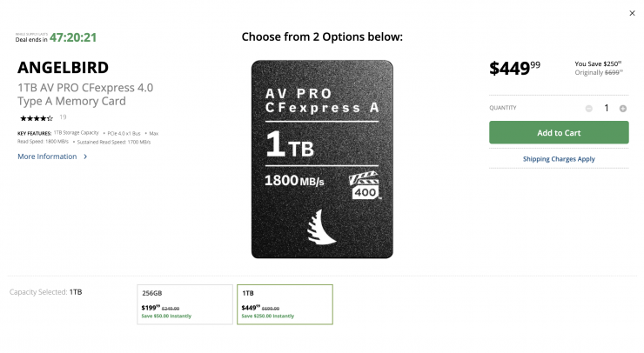Click the VPG 400 clapperboard icon on card
The height and width of the screenshot is (353, 644).
(x=365, y=185)
